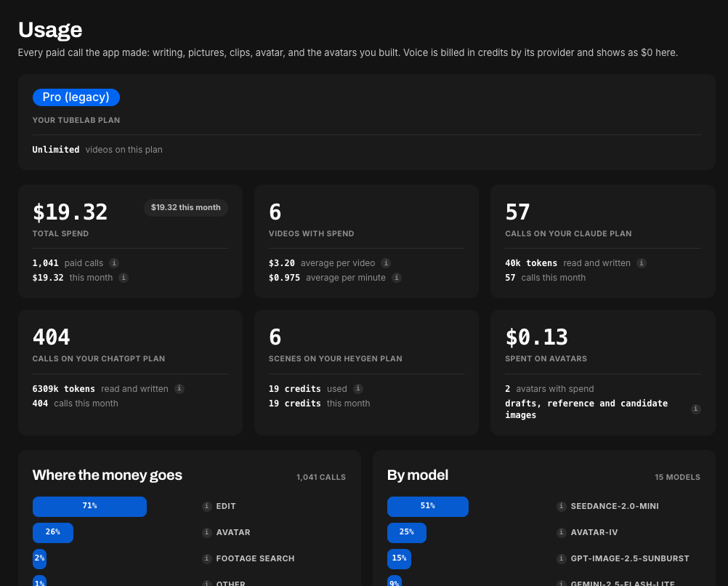Viewport: 728px width, 586px height.
Task: Click the '15 MODELS' count
Action: pyautogui.click(x=677, y=477)
